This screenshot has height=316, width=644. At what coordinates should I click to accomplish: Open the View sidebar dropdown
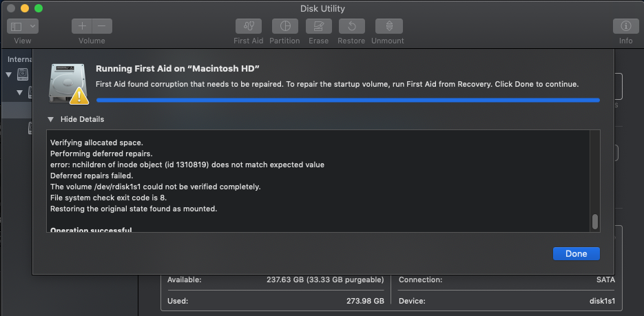pos(23,26)
